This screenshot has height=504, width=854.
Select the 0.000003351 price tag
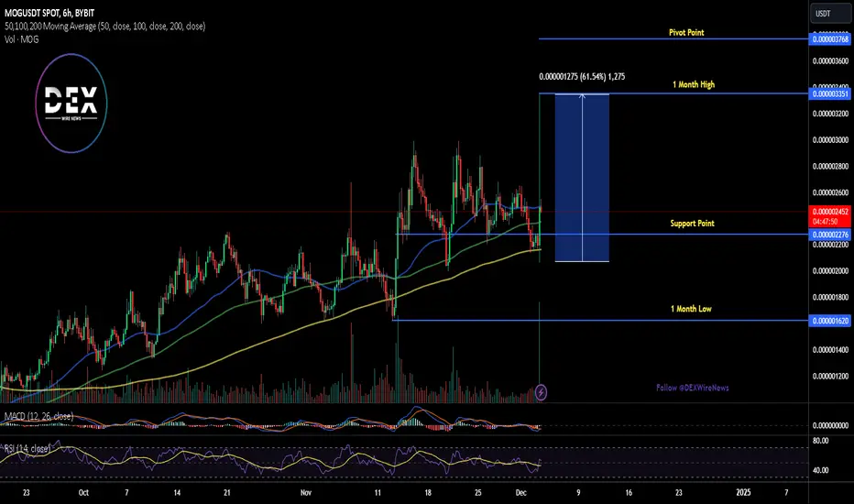pos(830,93)
